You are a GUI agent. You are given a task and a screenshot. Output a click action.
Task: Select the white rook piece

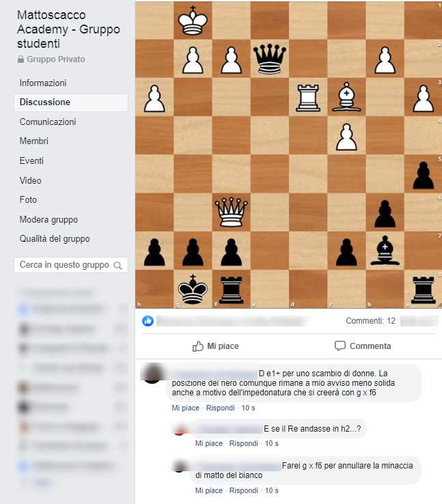point(308,98)
